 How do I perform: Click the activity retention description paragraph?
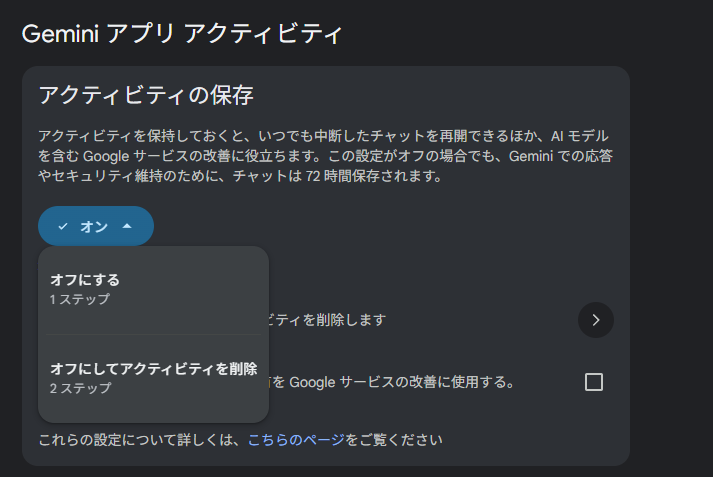(x=326, y=156)
